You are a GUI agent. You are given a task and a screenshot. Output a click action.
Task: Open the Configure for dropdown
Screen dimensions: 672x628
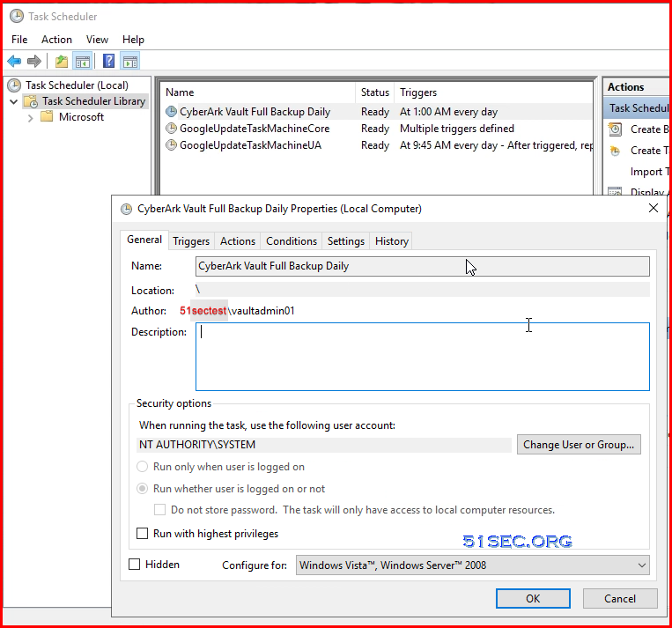[x=472, y=565]
